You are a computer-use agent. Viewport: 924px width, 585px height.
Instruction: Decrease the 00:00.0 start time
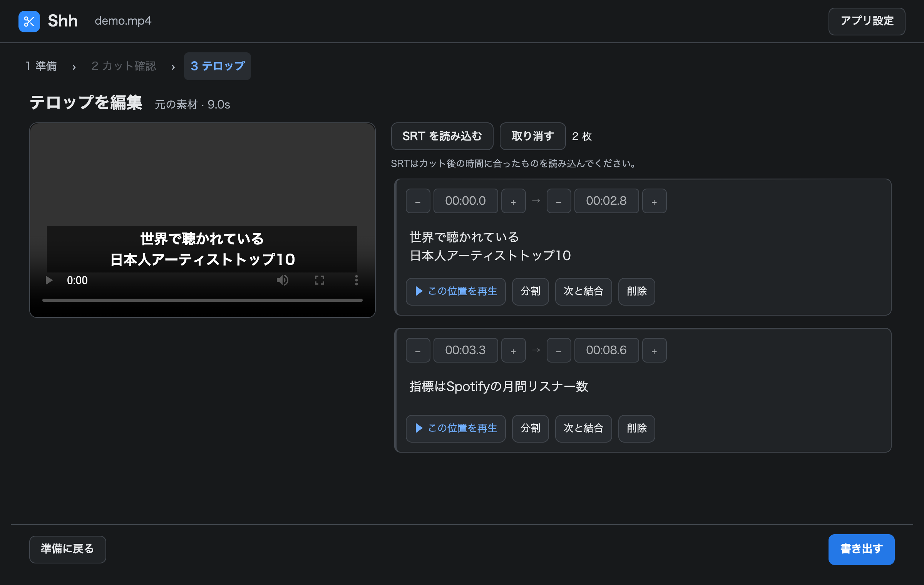click(x=418, y=201)
